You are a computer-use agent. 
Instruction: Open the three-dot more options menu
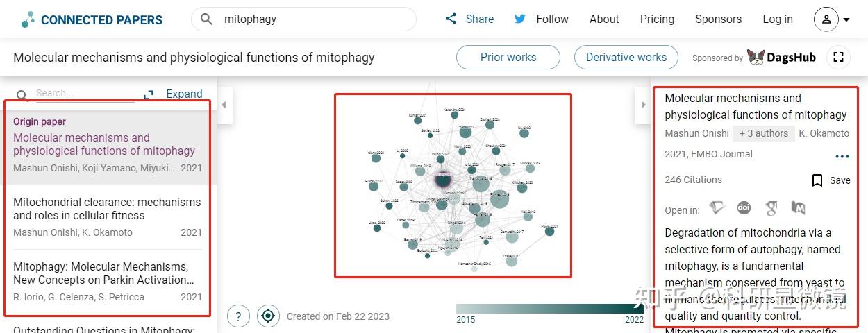point(842,157)
